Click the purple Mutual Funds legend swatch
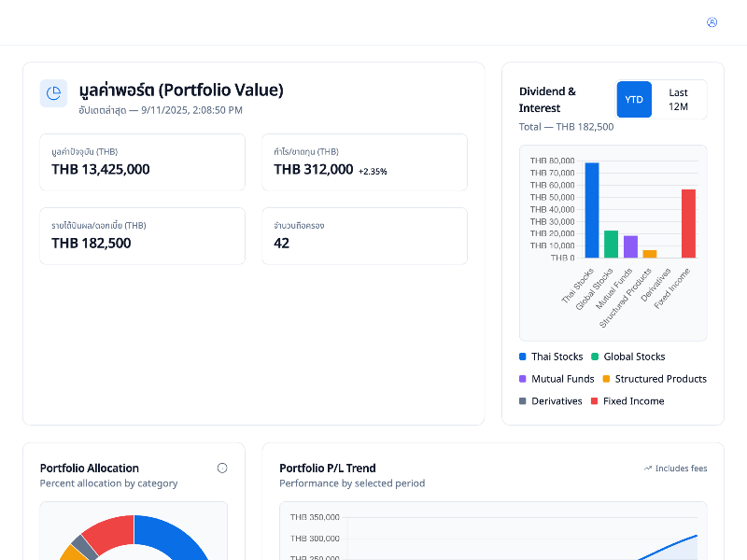The width and height of the screenshot is (747, 560). click(x=523, y=379)
